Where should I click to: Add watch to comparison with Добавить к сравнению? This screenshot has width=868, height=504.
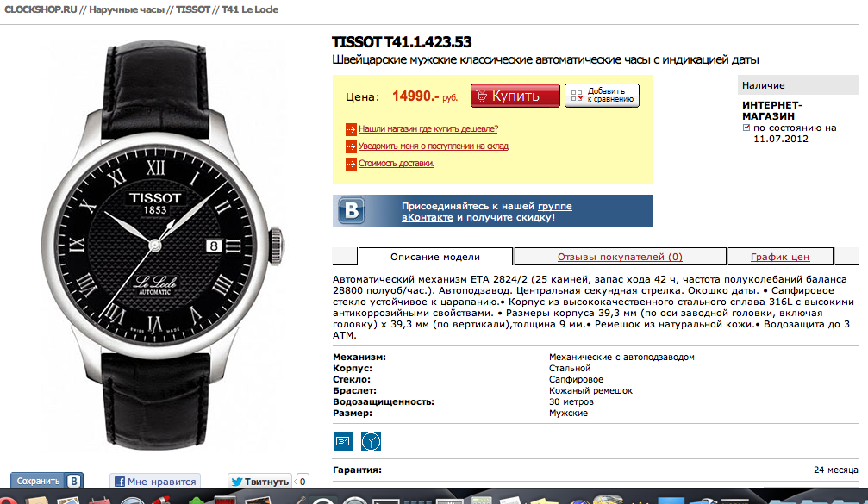tap(602, 96)
